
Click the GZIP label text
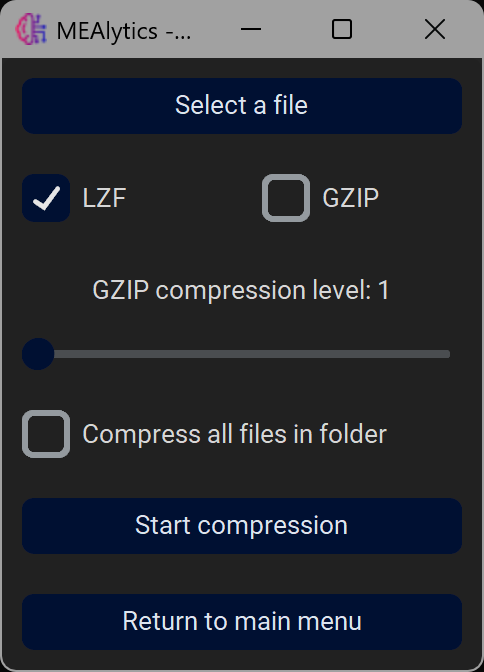[351, 198]
